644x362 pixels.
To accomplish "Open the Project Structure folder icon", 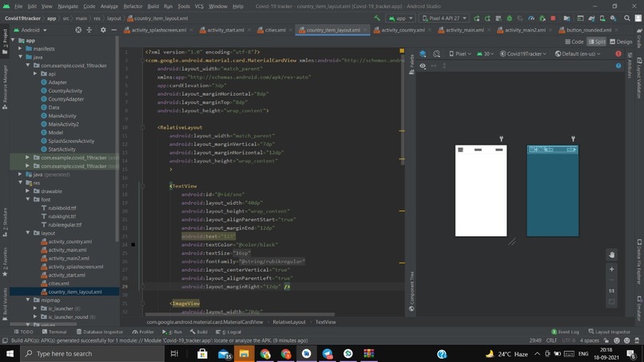I will coord(566,18).
